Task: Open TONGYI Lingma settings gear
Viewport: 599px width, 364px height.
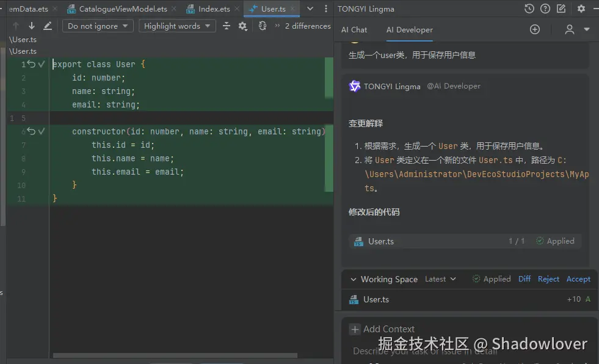Action: (x=581, y=9)
